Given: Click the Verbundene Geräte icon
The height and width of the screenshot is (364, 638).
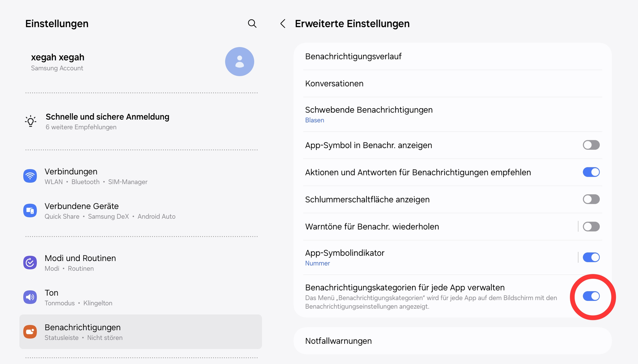Looking at the screenshot, I should pyautogui.click(x=30, y=211).
